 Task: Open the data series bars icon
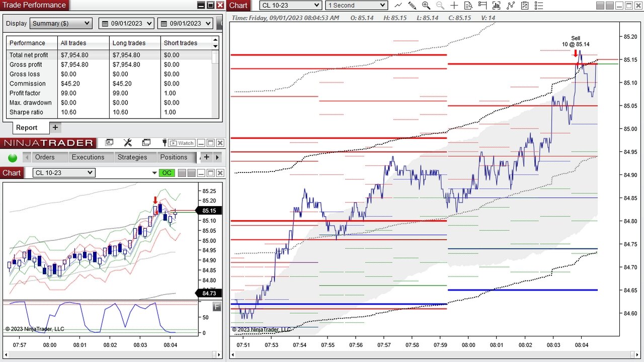(497, 6)
